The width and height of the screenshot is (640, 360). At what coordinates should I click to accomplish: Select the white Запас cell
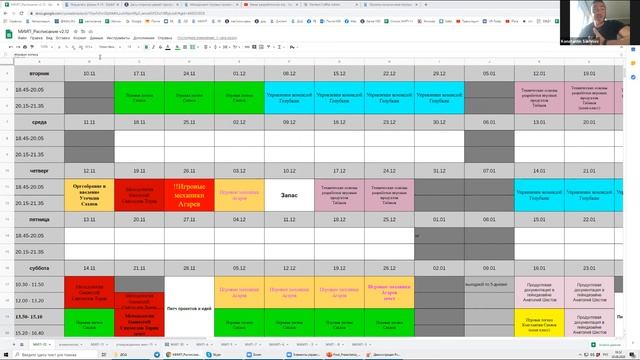tap(289, 195)
